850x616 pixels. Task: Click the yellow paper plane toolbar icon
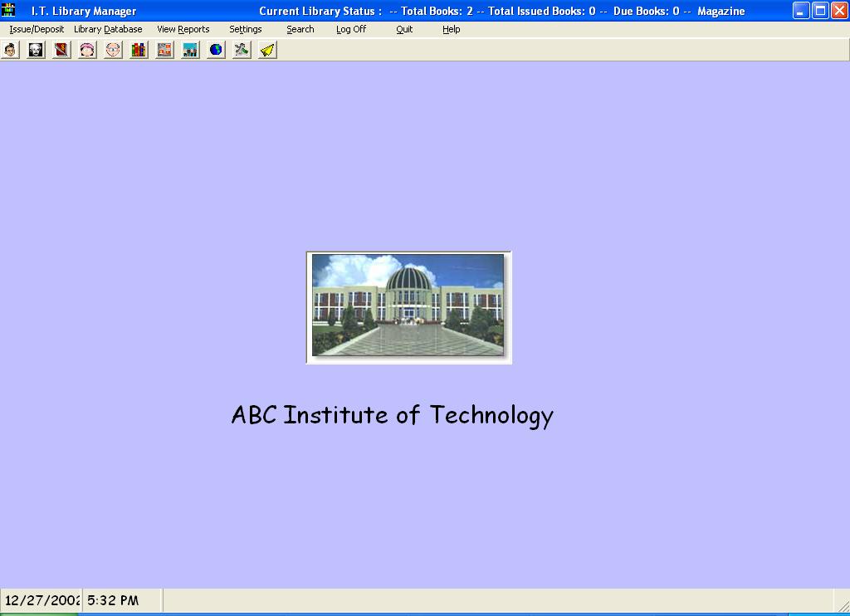[267, 50]
